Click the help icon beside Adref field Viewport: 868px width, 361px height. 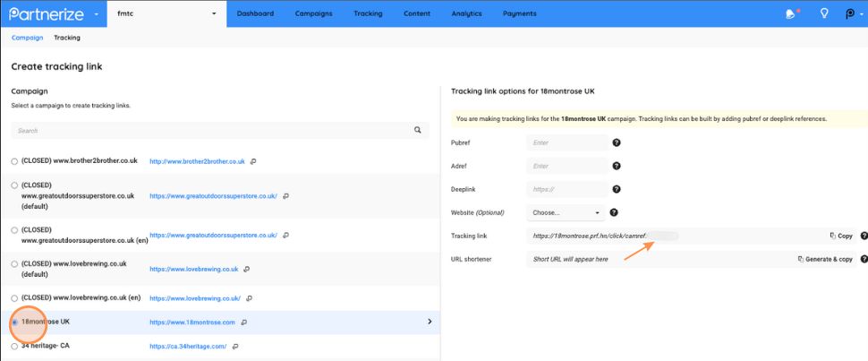[616, 166]
